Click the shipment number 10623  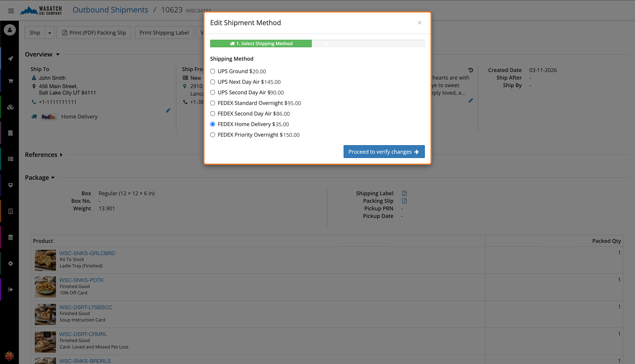click(172, 10)
